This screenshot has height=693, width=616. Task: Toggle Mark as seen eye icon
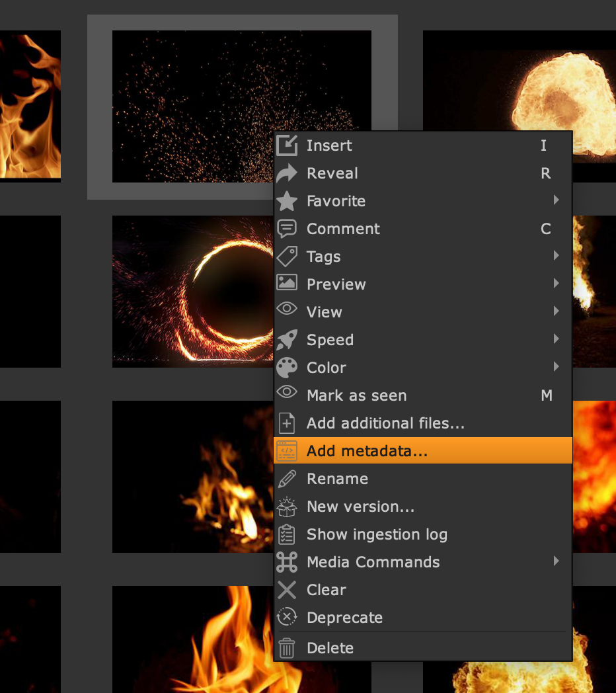287,395
